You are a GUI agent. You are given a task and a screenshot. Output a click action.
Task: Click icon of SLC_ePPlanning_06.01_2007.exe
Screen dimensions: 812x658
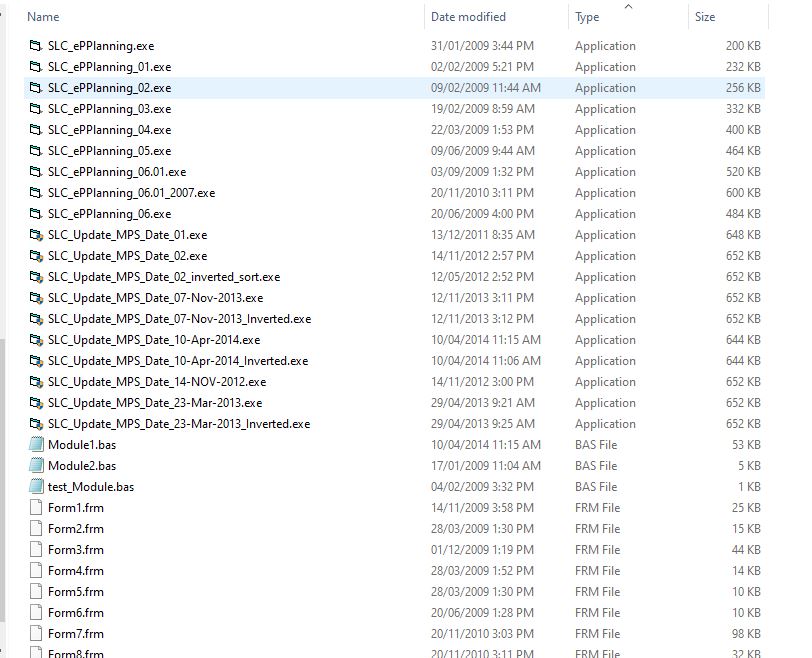click(37, 193)
